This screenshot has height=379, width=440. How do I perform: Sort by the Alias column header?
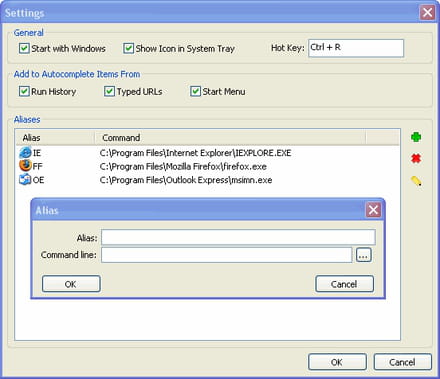tap(55, 138)
